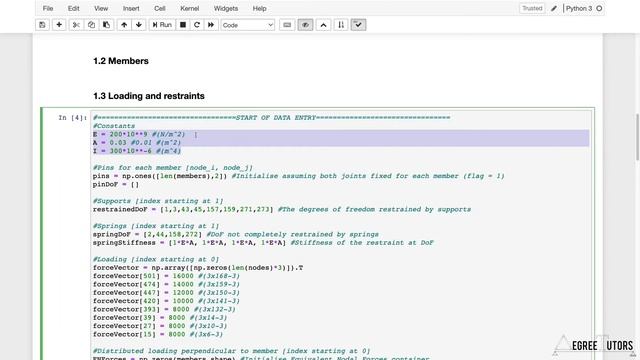Click the START OF DATA ENTRY comment line

[x=271, y=118]
